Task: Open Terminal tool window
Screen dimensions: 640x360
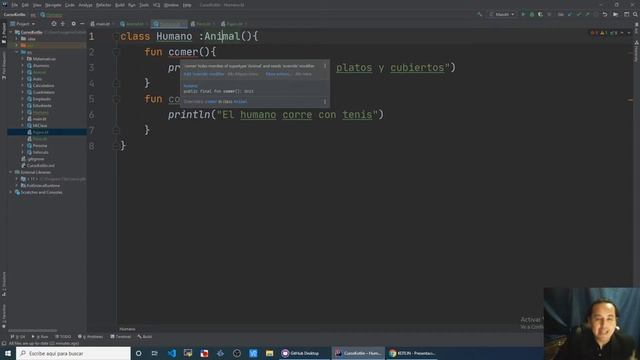Action: (121, 336)
